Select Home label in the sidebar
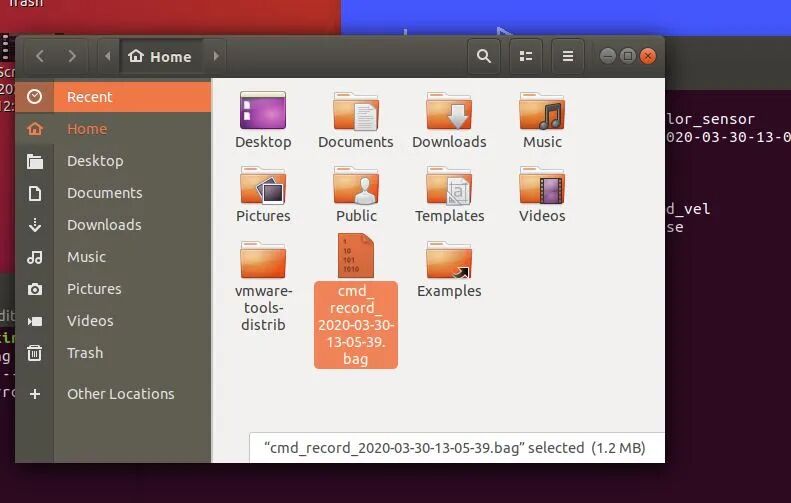The height and width of the screenshot is (503, 791). [87, 129]
